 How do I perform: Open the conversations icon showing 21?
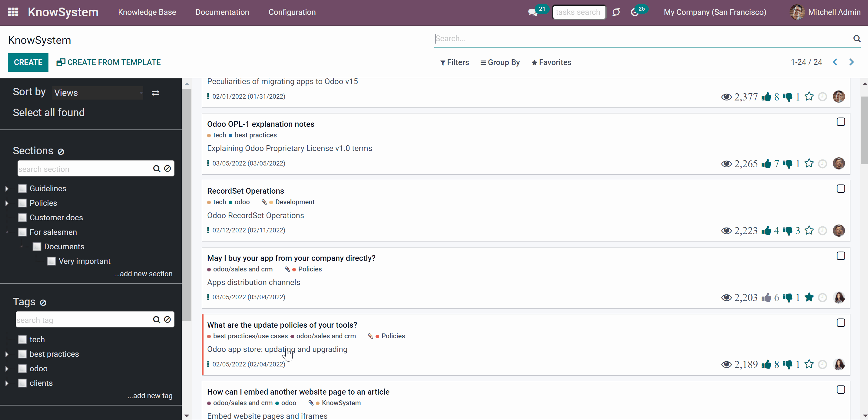[x=533, y=12]
